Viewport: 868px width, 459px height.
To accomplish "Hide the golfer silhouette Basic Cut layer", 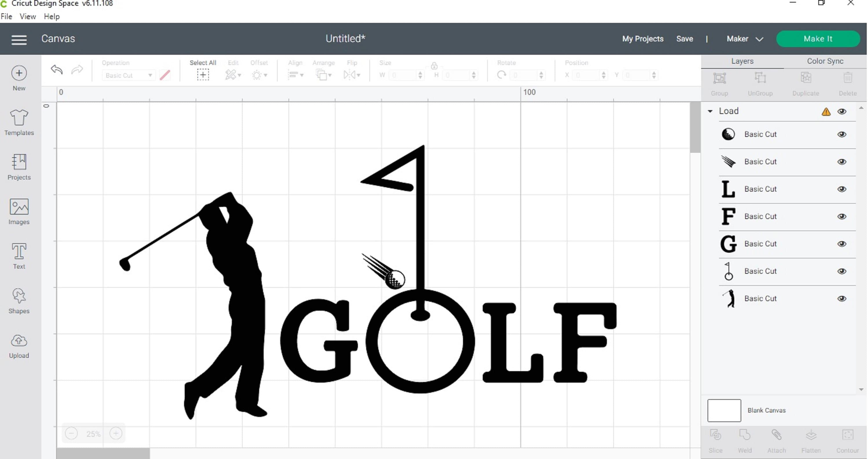I will point(841,298).
